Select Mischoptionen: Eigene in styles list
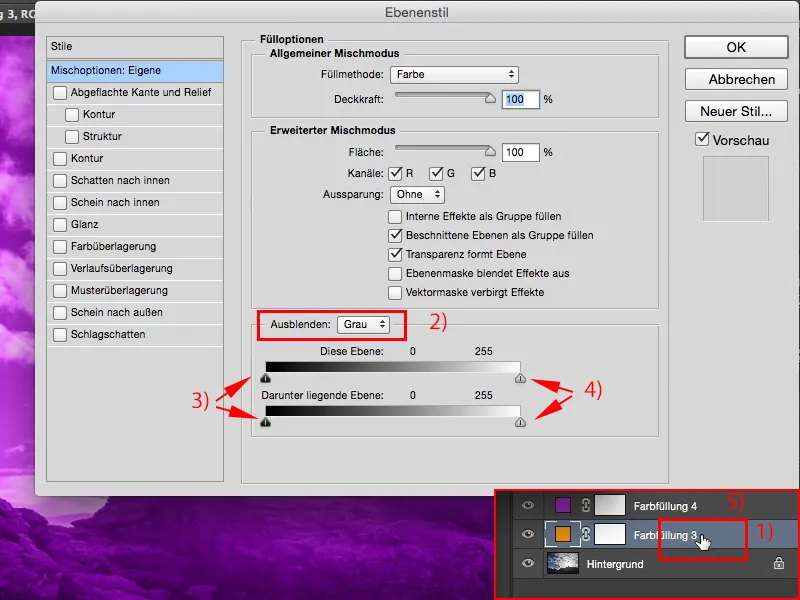800x600 pixels. pos(135,70)
